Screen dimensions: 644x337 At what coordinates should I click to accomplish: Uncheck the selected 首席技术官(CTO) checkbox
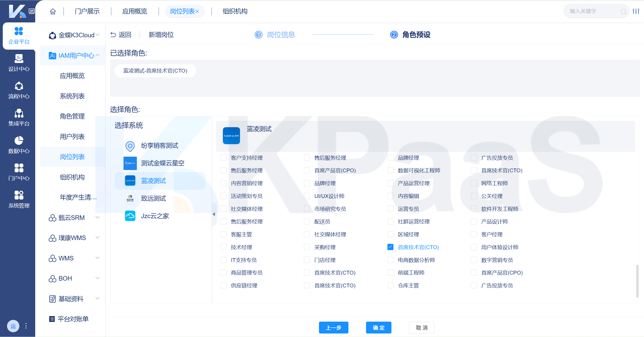click(x=390, y=247)
